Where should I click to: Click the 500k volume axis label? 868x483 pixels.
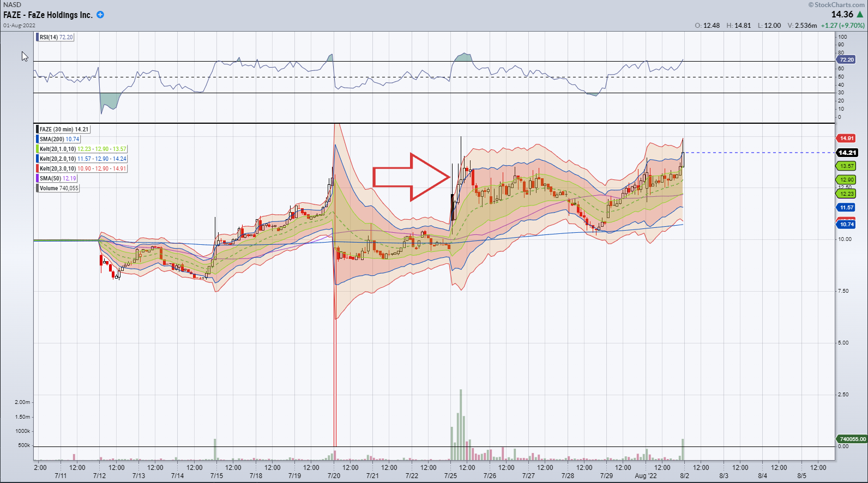24,445
